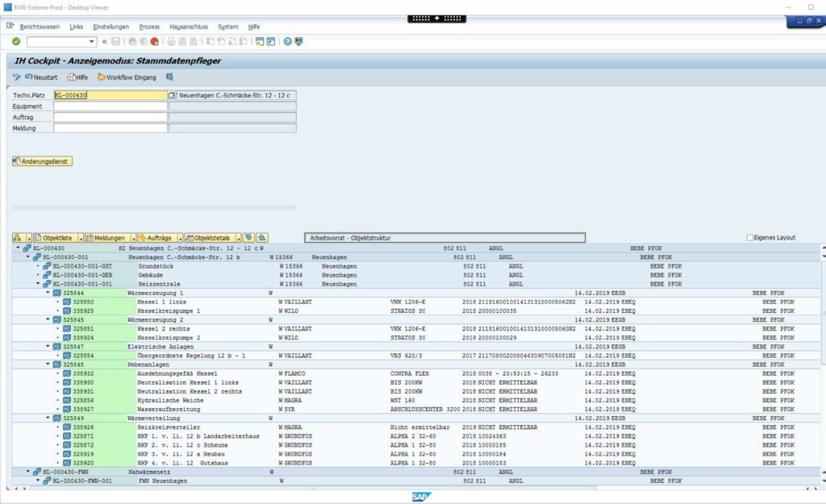826x504 pixels.
Task: Click the Änderungsdienst button
Action: click(43, 161)
